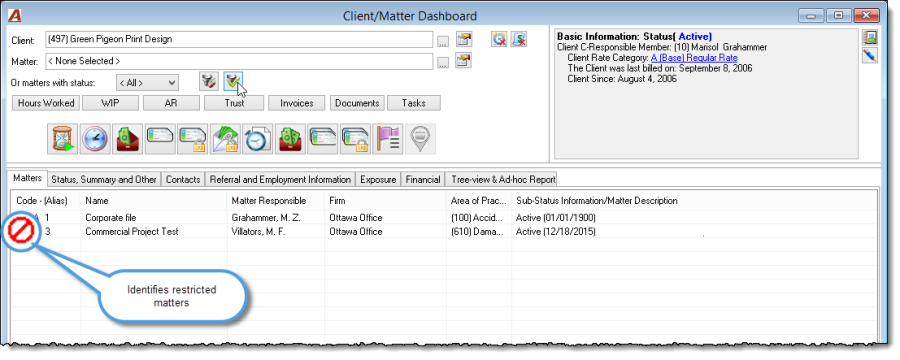Sort by Matter Responsible column header
The width and height of the screenshot is (900, 360).
[x=276, y=201]
